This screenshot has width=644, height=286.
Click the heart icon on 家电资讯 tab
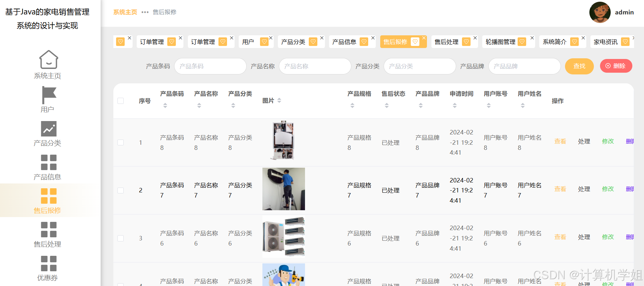[x=625, y=42]
